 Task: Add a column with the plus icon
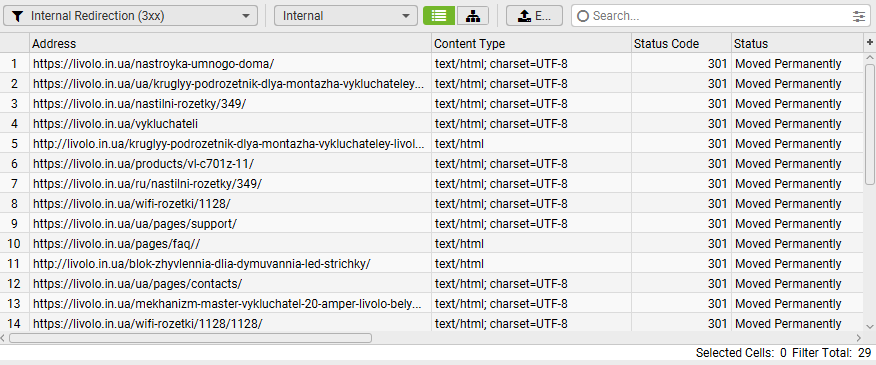click(x=869, y=42)
